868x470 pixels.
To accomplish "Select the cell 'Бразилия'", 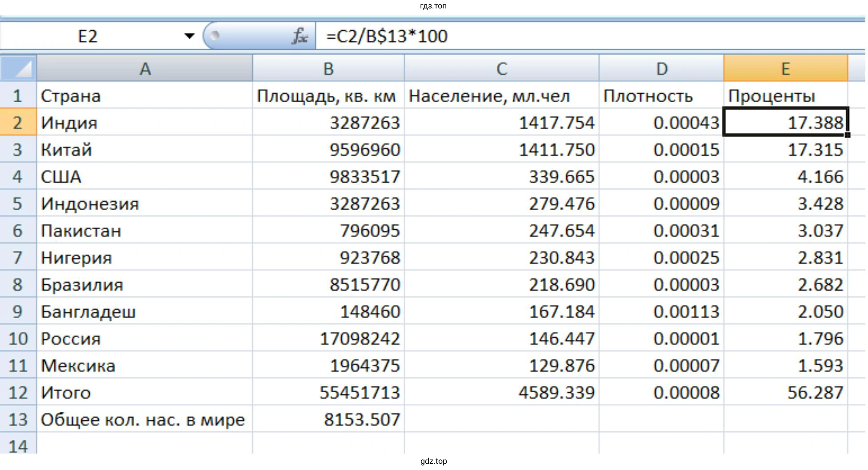I will point(145,285).
